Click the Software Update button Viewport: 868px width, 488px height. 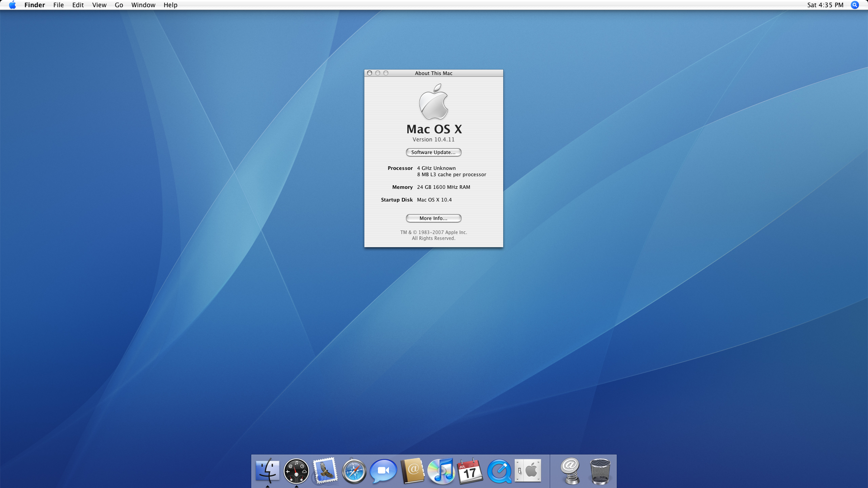[434, 152]
